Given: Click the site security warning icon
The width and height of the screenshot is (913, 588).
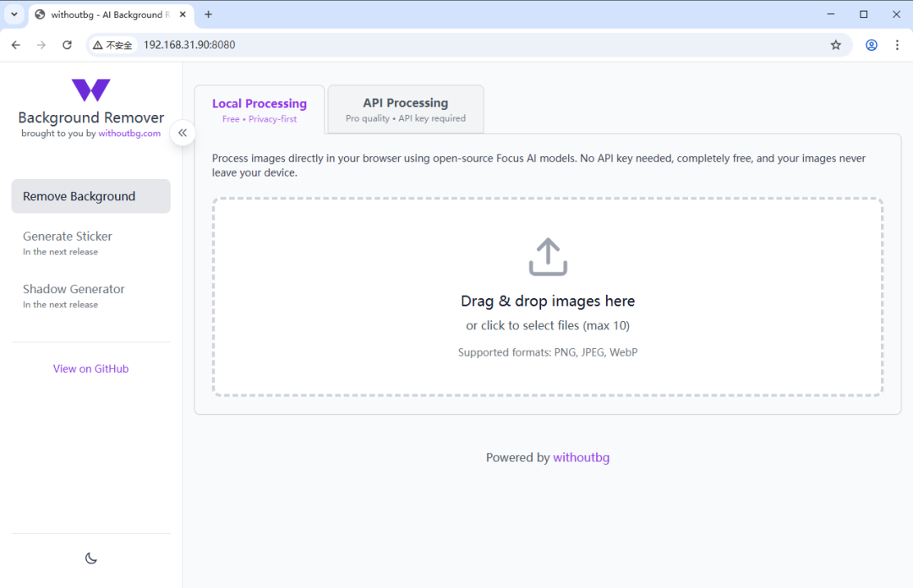Looking at the screenshot, I should pyautogui.click(x=96, y=45).
